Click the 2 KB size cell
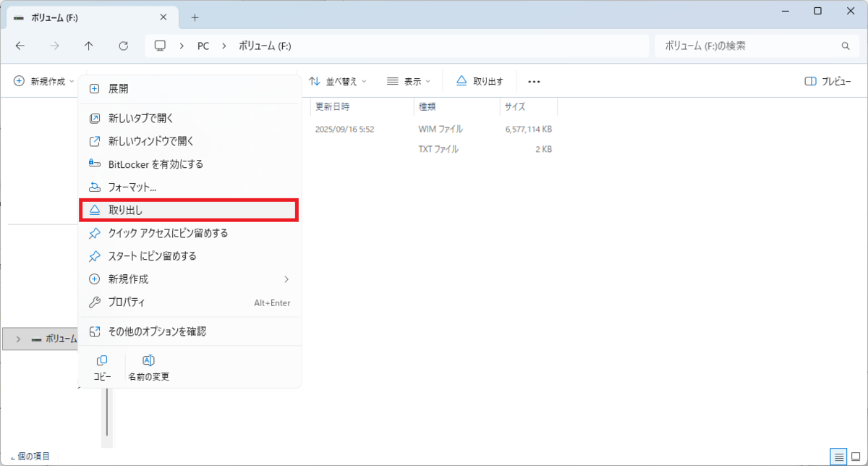The width and height of the screenshot is (868, 466). click(x=543, y=149)
